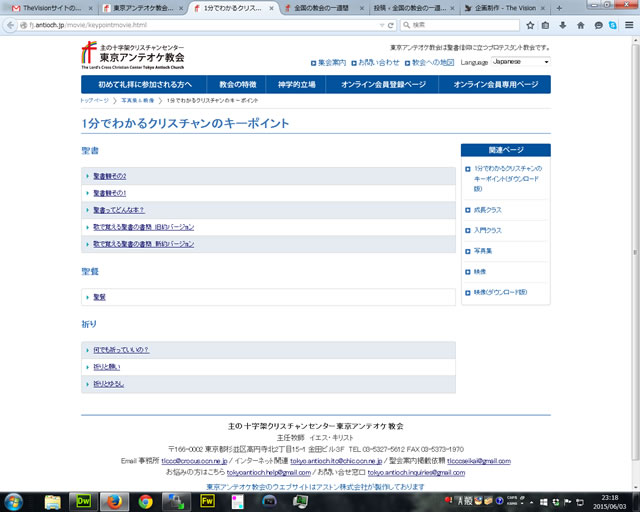Image resolution: width=640 pixels, height=512 pixels.
Task: Open the 聖書ってどんな本？ link
Action: tap(119, 210)
